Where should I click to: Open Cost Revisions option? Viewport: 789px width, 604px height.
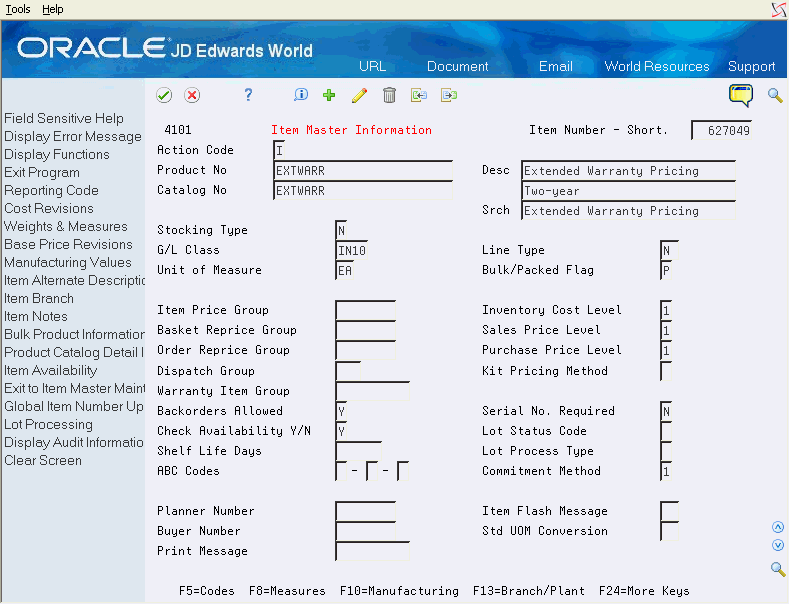point(49,208)
